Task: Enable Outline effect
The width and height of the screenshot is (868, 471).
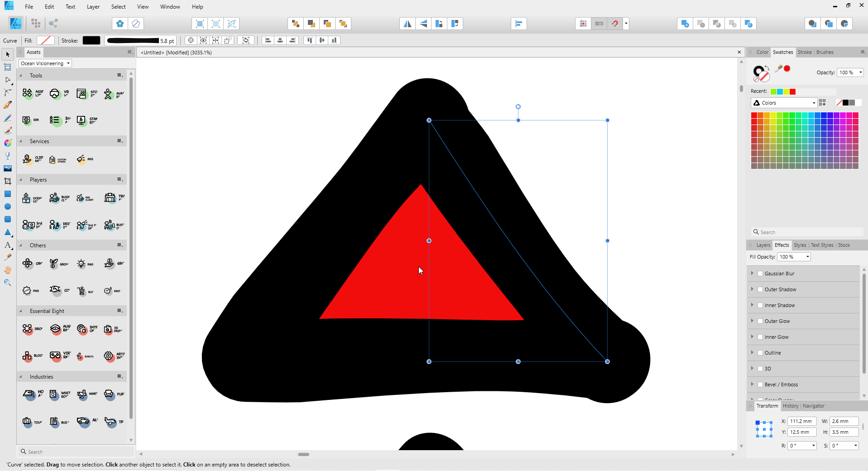Action: (760, 353)
